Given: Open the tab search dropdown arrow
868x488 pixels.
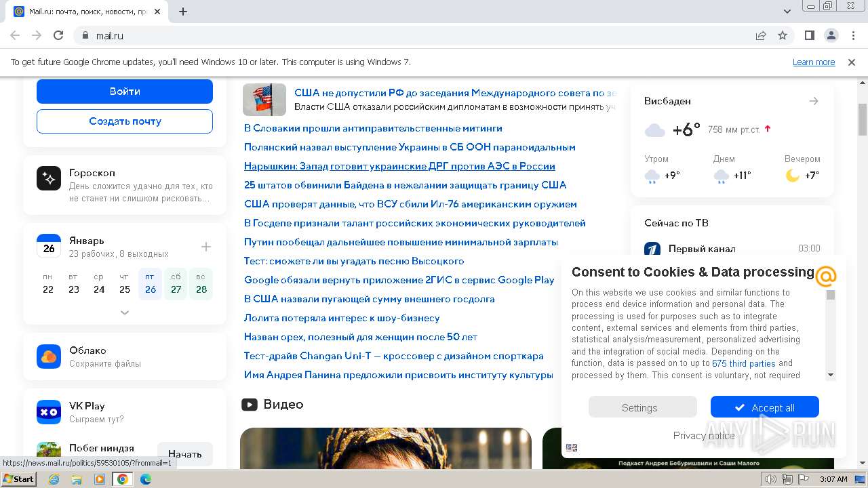Looking at the screenshot, I should point(787,12).
